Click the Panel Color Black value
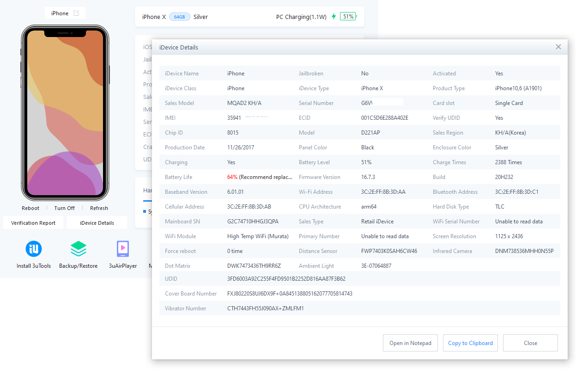588x376 pixels. [x=368, y=148]
